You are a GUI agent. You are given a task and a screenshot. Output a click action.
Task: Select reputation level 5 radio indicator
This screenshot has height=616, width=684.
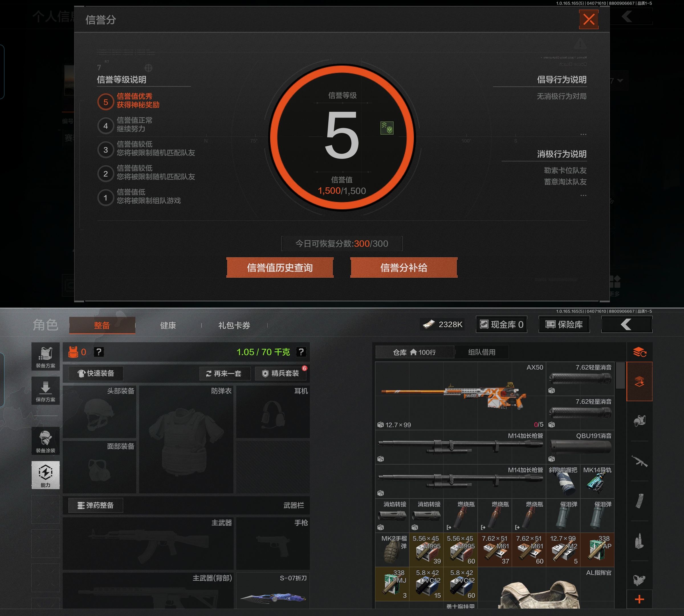(x=105, y=102)
